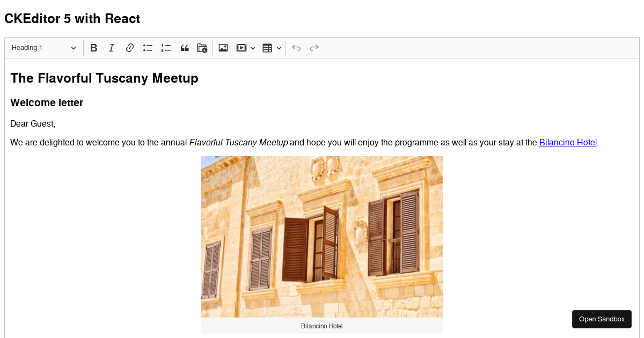
Task: Click the 'The Flavorful Tuscany Meetup' heading
Action: pos(104,78)
